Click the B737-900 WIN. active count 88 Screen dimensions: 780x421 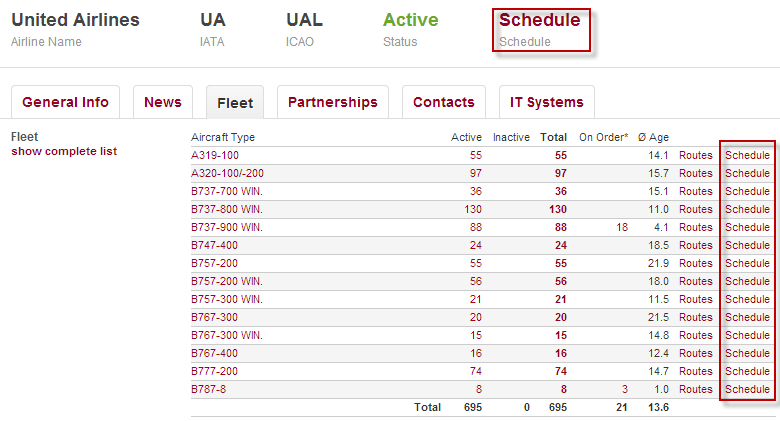coord(475,227)
